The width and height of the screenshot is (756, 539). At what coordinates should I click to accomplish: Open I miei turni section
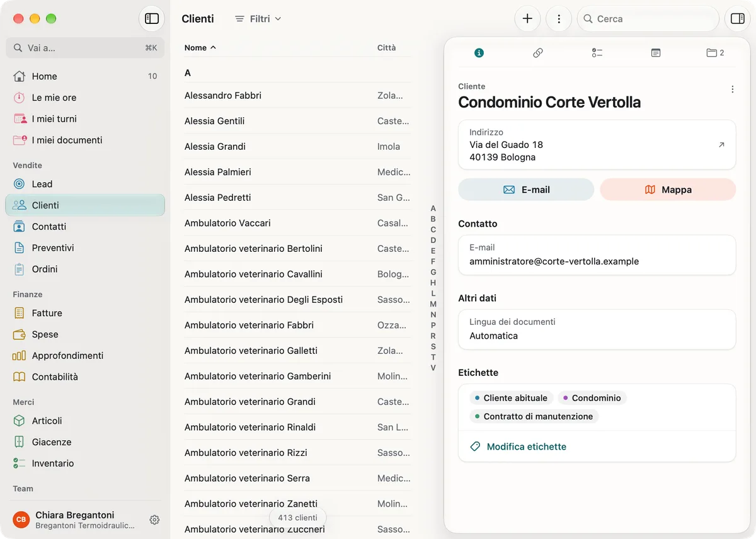[x=85, y=119]
